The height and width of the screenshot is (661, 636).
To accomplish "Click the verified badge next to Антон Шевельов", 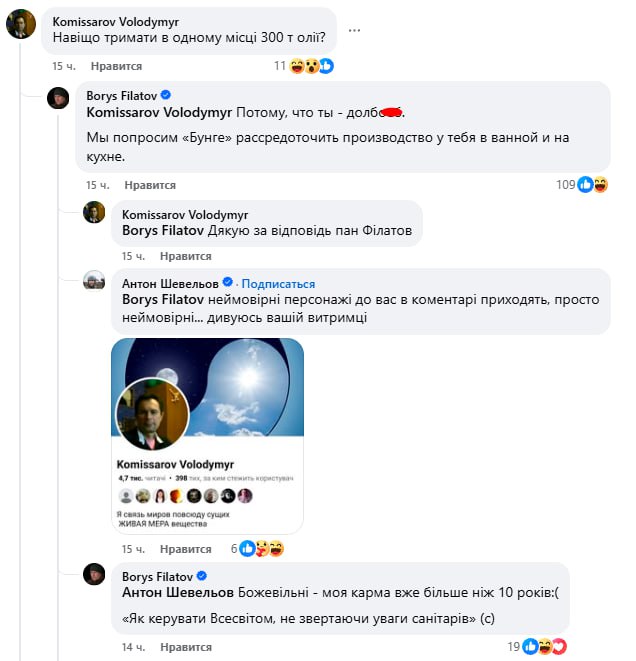I will [228, 283].
